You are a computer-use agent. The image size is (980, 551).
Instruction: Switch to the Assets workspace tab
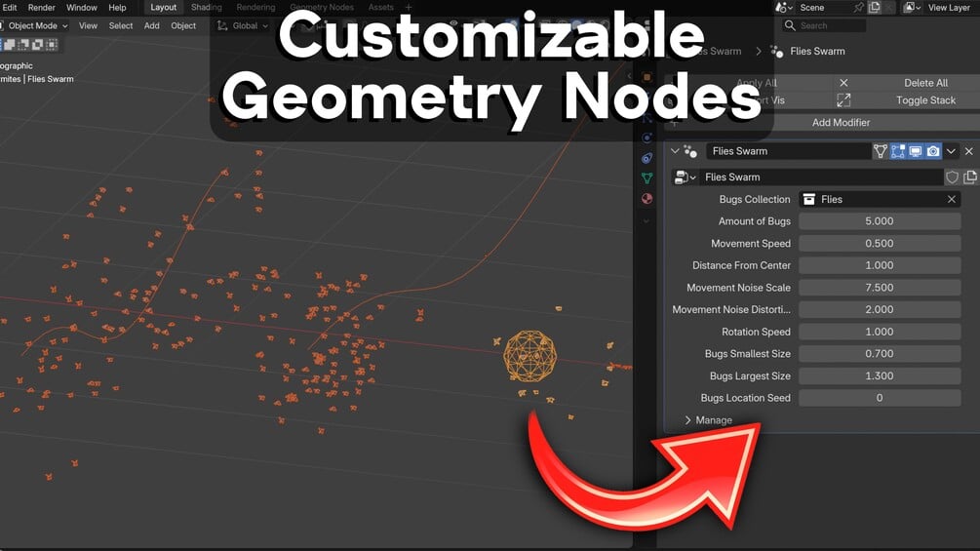pos(380,8)
